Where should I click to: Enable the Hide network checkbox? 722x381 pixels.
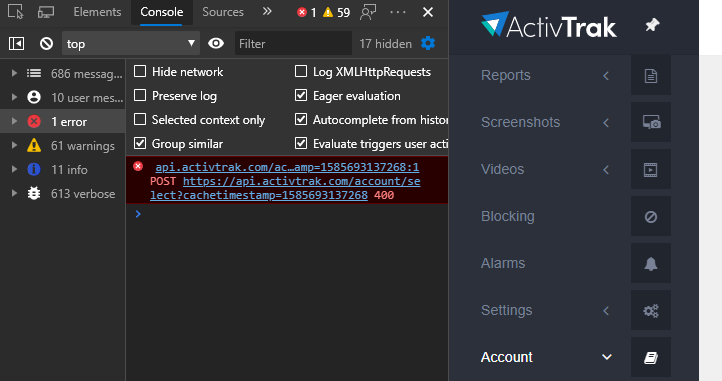click(x=140, y=71)
